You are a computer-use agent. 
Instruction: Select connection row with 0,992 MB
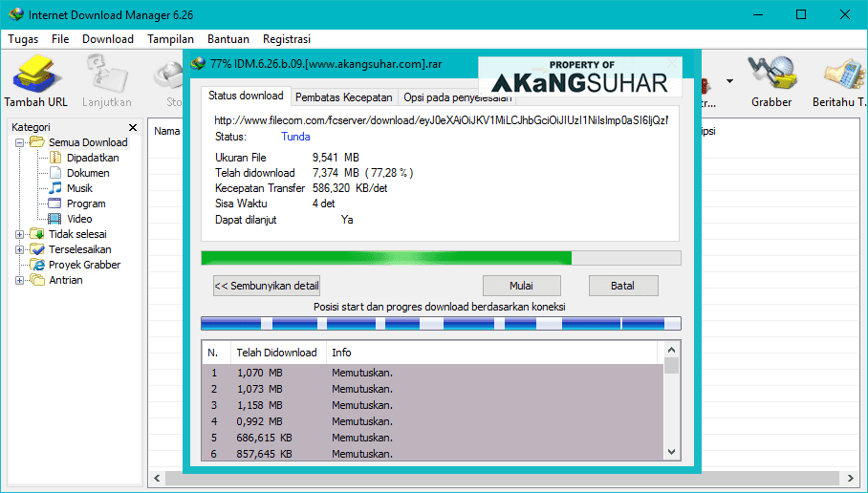coord(433,421)
